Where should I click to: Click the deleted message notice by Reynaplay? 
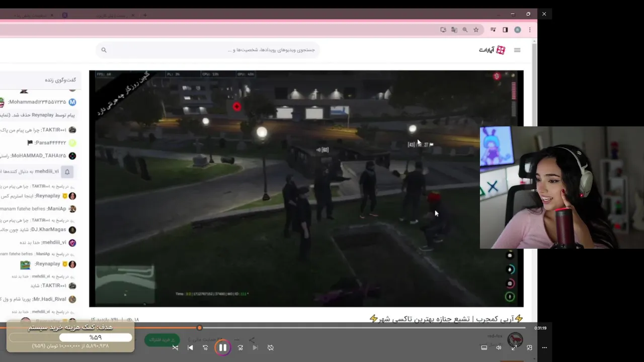[37, 115]
